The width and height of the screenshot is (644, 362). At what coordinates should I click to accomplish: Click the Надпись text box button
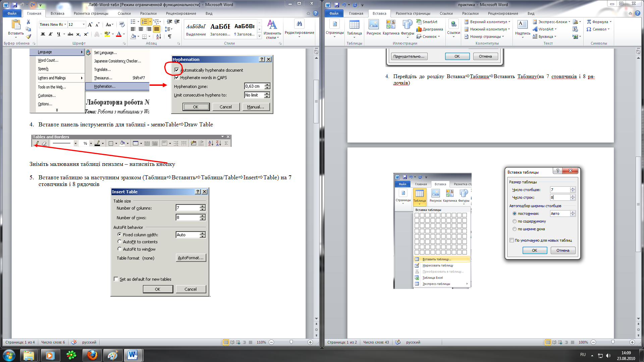[522, 28]
